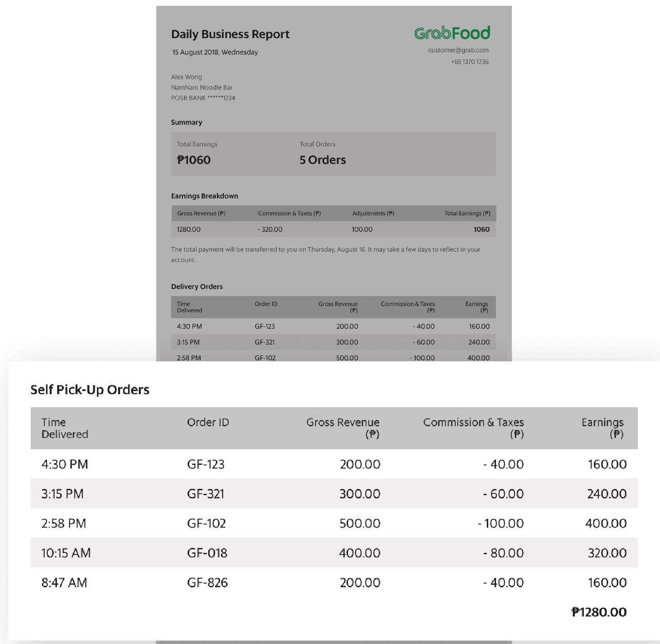The width and height of the screenshot is (660, 644).
Task: Select order GF-321 in Self Pick-Up table
Action: [206, 494]
